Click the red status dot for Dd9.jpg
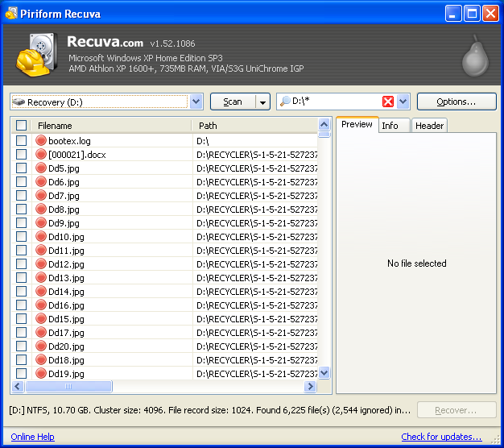 coord(41,222)
